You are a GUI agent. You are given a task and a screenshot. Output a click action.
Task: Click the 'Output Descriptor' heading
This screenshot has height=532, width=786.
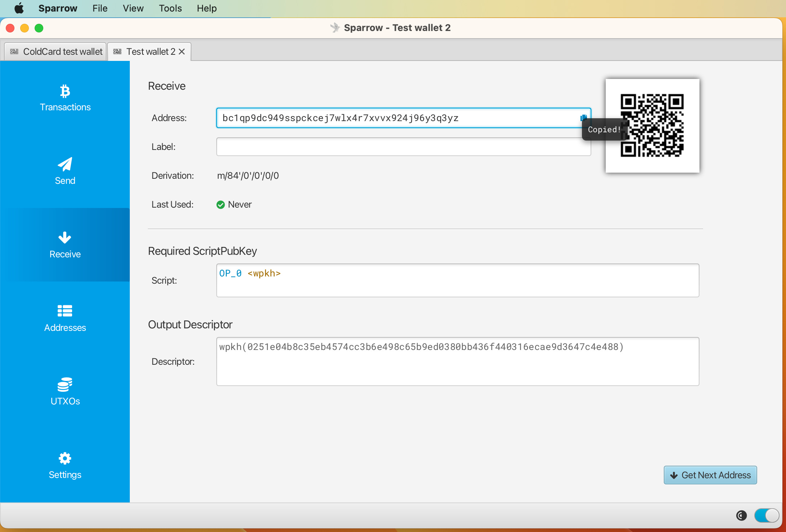(190, 324)
